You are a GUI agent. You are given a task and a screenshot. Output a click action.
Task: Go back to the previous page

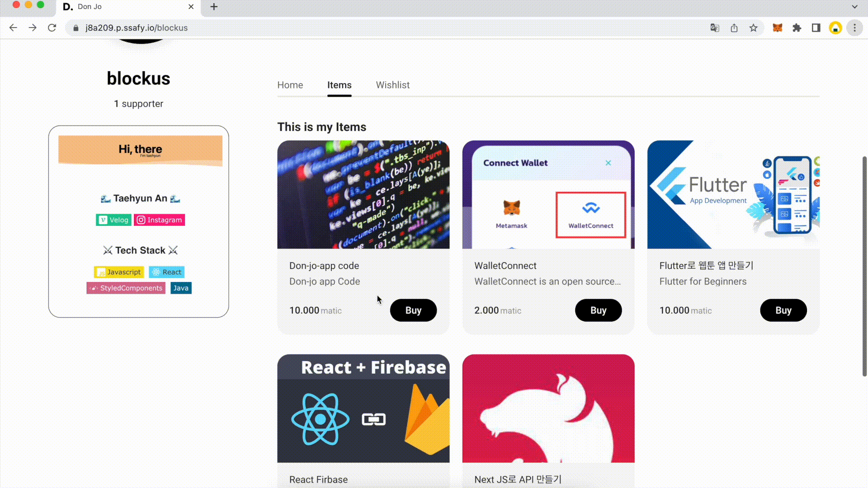point(13,28)
